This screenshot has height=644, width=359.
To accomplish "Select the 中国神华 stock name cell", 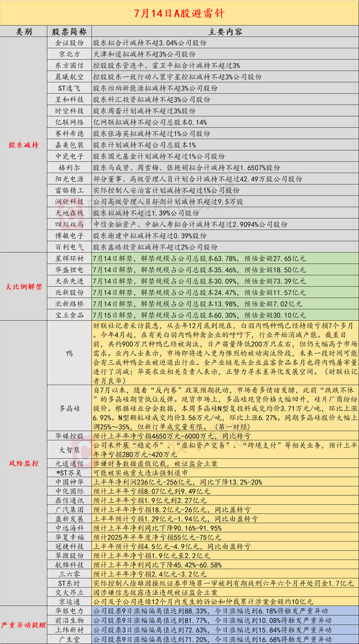I will coord(69,482).
